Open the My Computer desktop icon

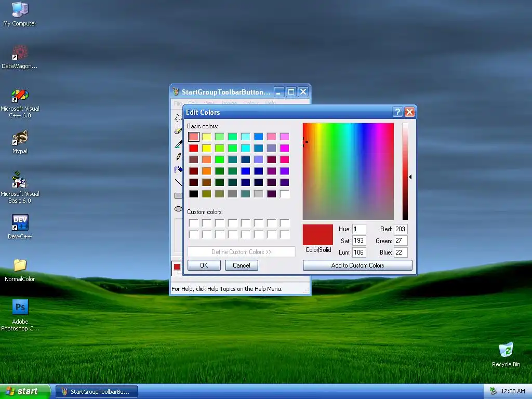coord(20,14)
